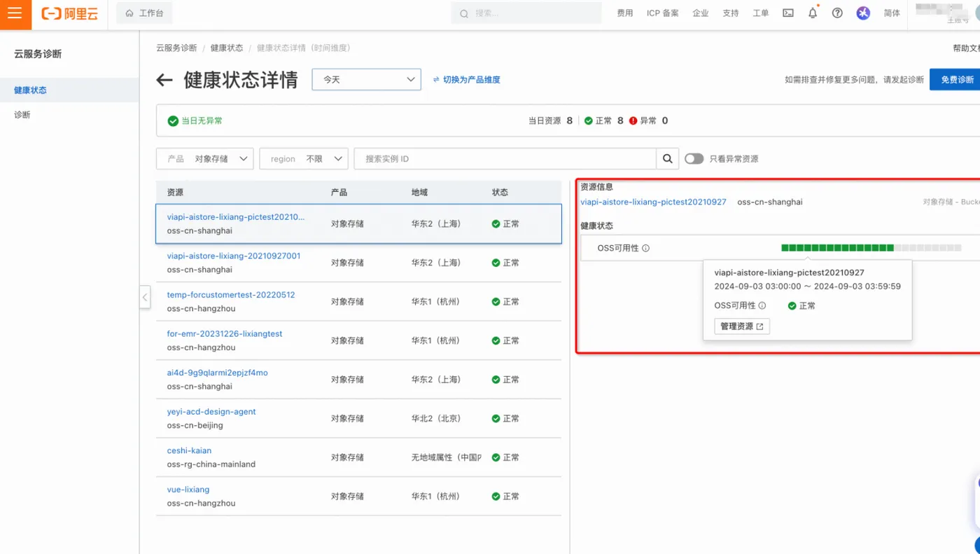980x554 pixels.
Task: Open the 今天 date dropdown
Action: click(366, 80)
